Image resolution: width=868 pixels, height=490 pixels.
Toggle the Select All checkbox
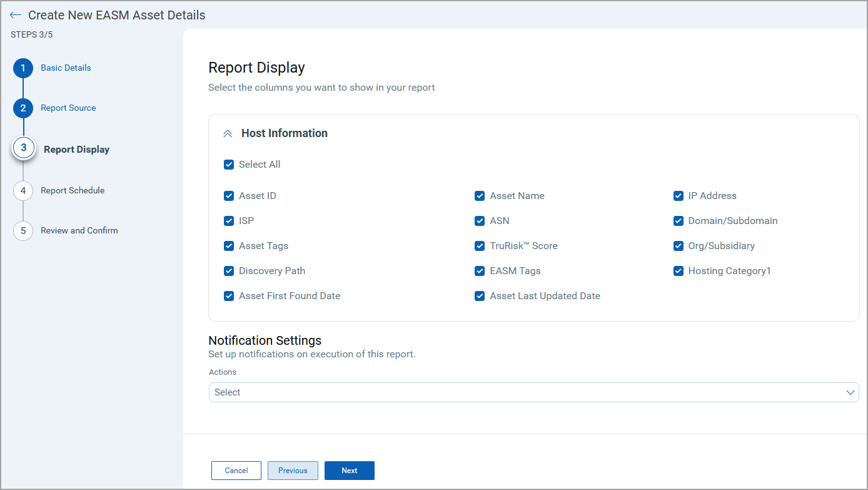pyautogui.click(x=229, y=165)
